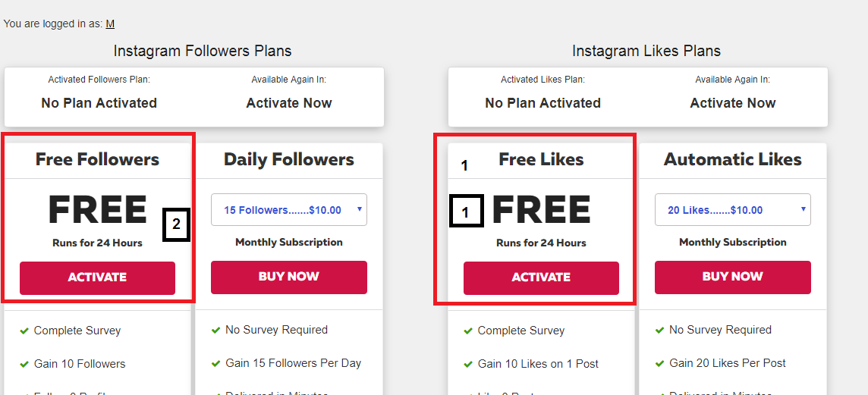Open the 15 Followers $10.00 dropdown
This screenshot has height=395, width=868.
[x=289, y=210]
